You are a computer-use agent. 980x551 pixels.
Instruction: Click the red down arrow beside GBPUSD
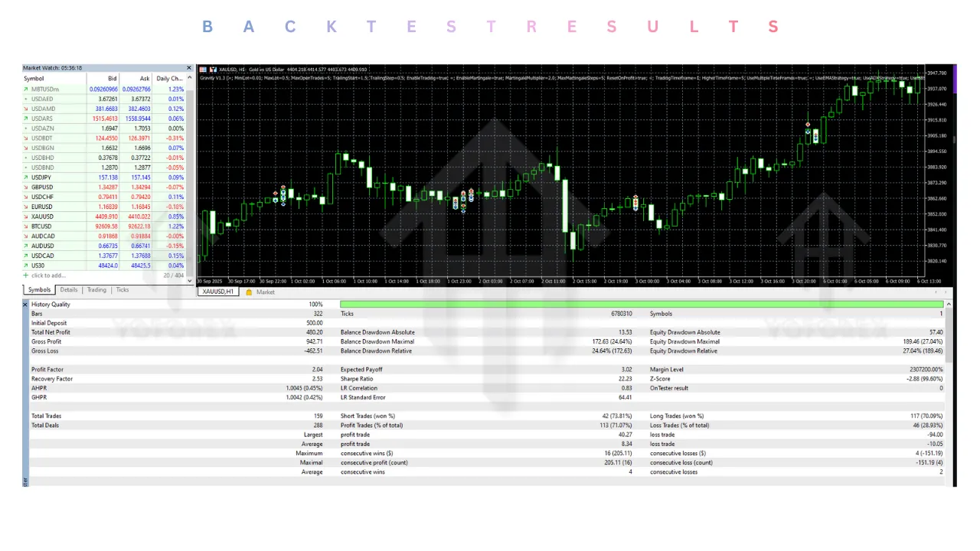coord(27,187)
